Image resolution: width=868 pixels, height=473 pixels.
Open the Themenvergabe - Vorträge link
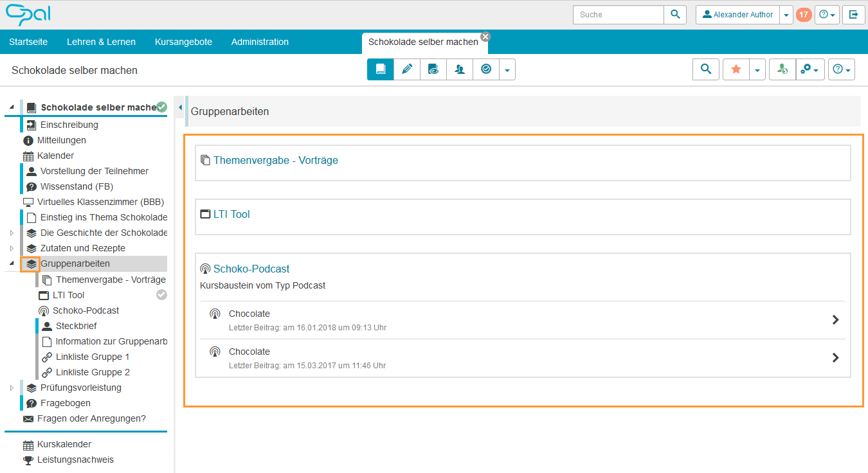pyautogui.click(x=275, y=160)
